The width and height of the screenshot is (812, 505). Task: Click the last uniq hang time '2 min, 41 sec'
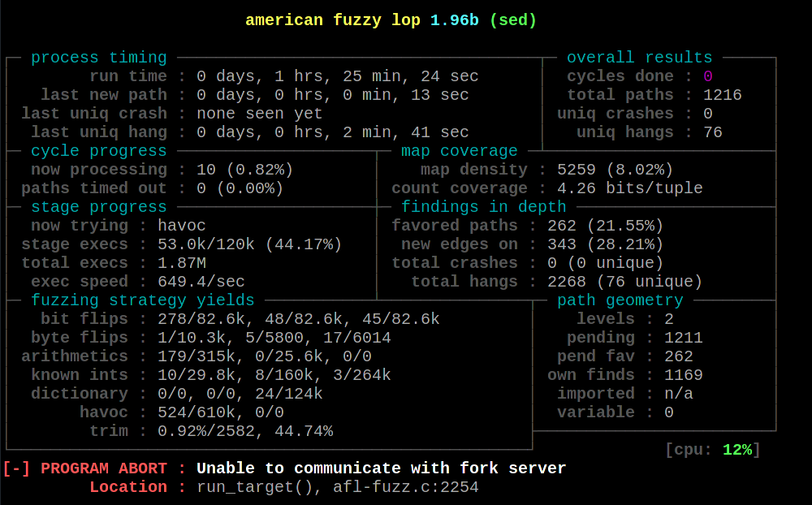pyautogui.click(x=405, y=132)
